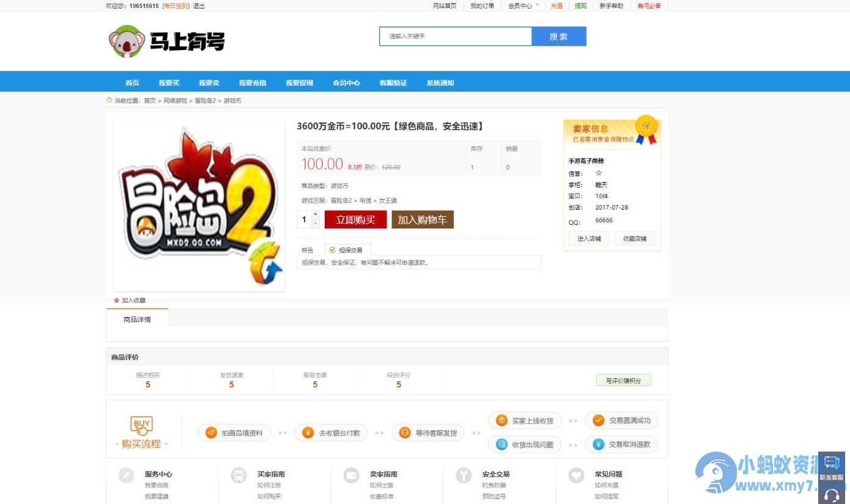Click the headset icon on 等待客服发货
850x504 pixels.
(405, 433)
